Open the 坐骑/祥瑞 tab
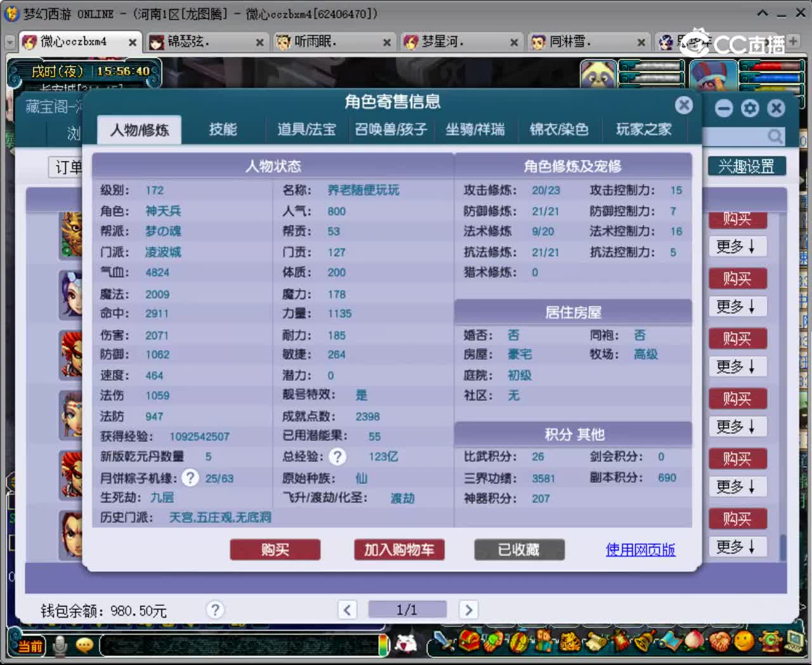812x665 pixels. click(x=475, y=129)
